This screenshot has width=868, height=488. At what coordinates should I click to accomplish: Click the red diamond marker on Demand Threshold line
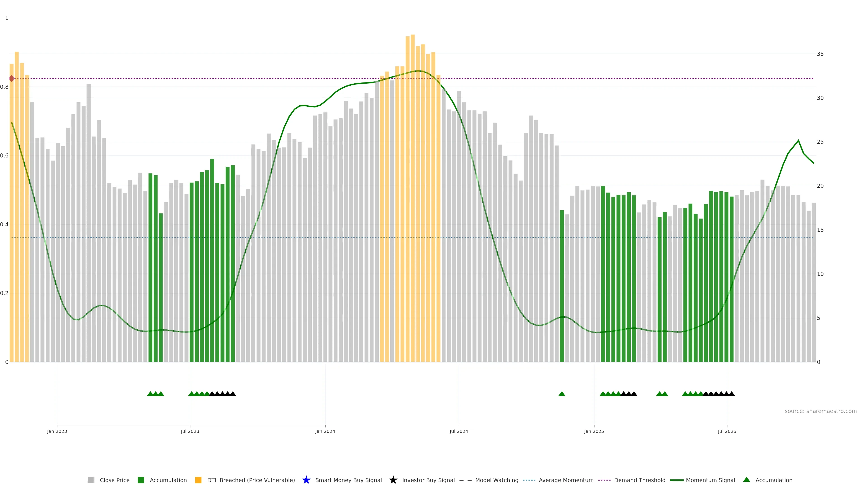click(x=12, y=78)
